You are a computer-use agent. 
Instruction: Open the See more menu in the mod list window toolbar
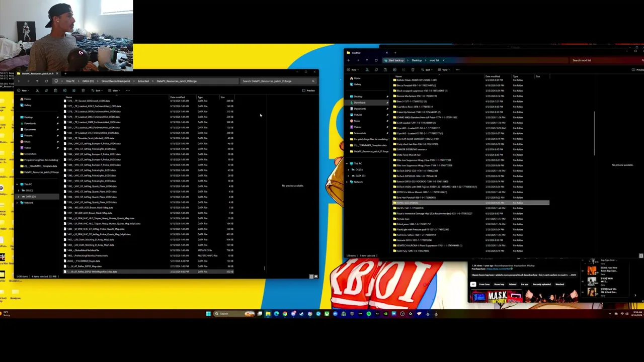(457, 70)
